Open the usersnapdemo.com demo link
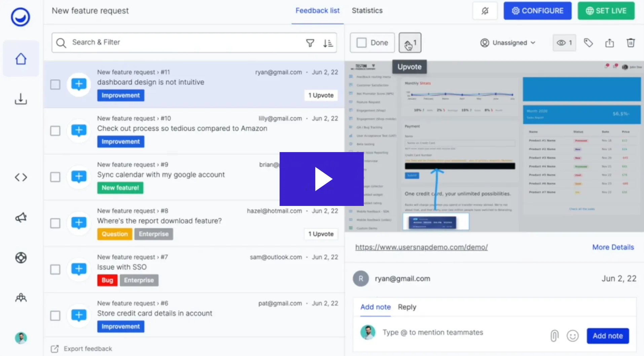Image resolution: width=644 pixels, height=356 pixels. (421, 247)
